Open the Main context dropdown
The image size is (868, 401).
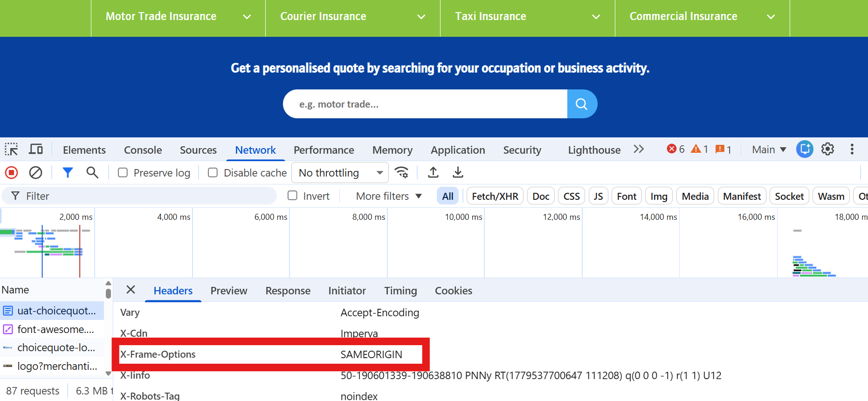point(769,150)
